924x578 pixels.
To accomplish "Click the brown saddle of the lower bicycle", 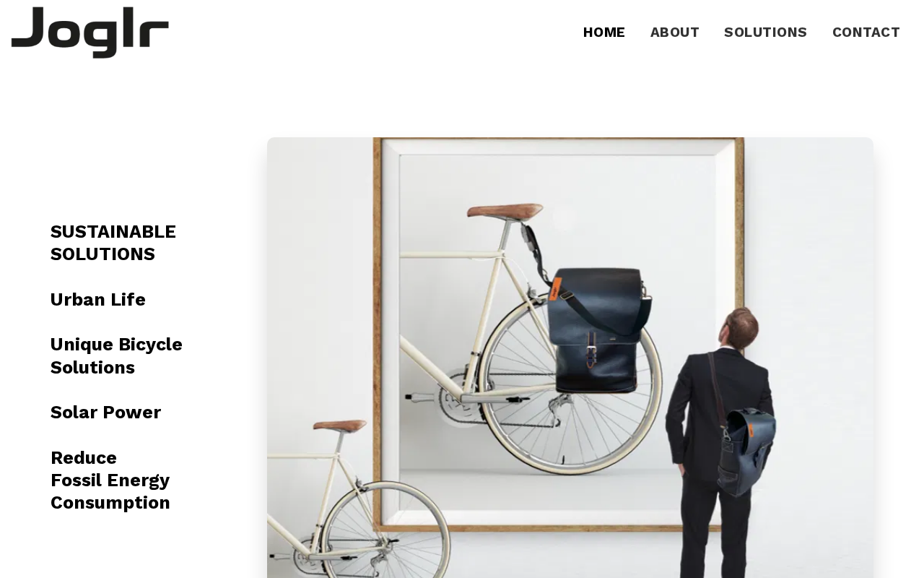I will (x=341, y=426).
